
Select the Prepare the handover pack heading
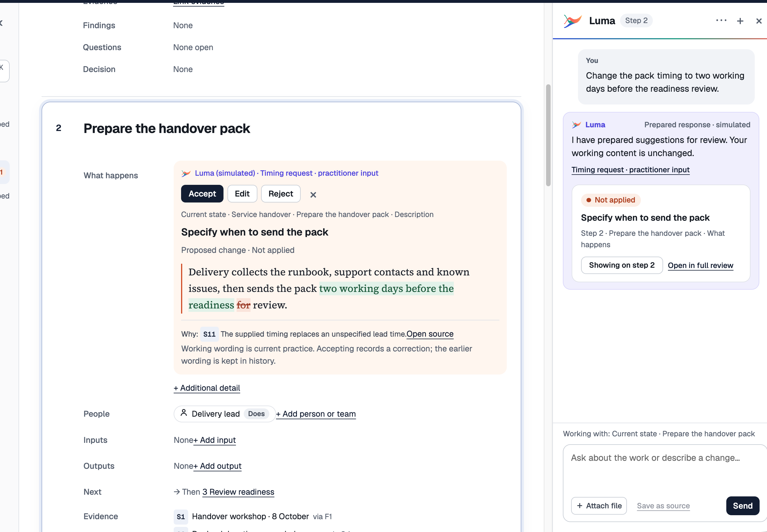167,129
